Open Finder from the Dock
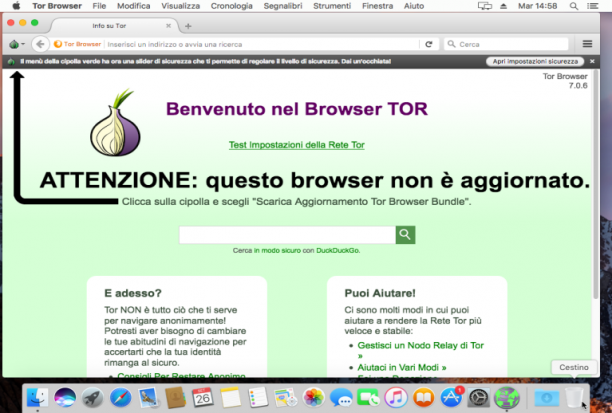Viewport: 612px width, 413px height. click(37, 398)
